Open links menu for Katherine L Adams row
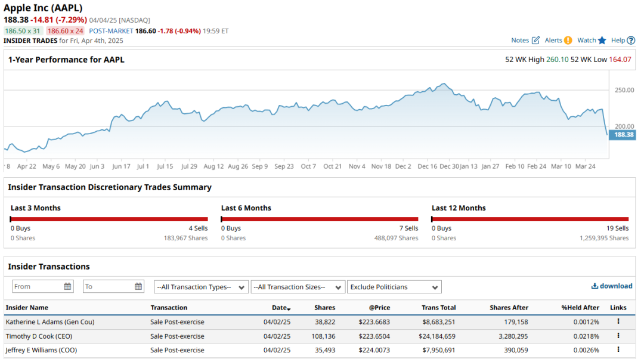 (x=618, y=321)
